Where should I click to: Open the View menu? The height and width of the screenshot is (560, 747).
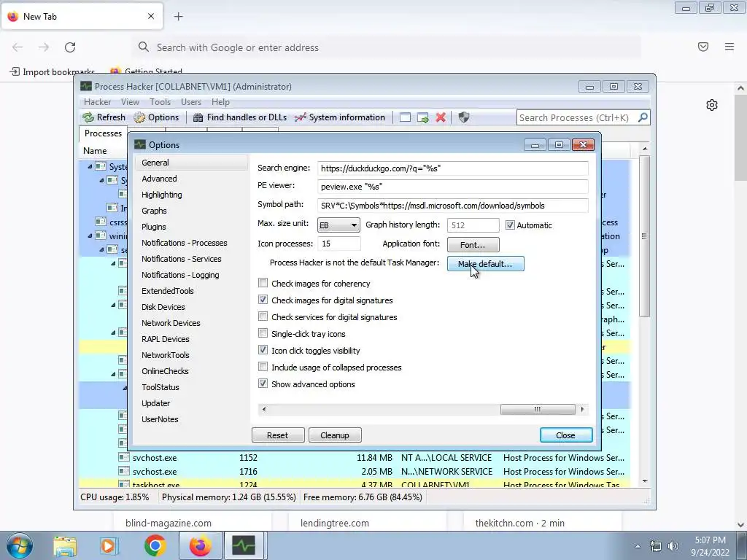click(130, 102)
